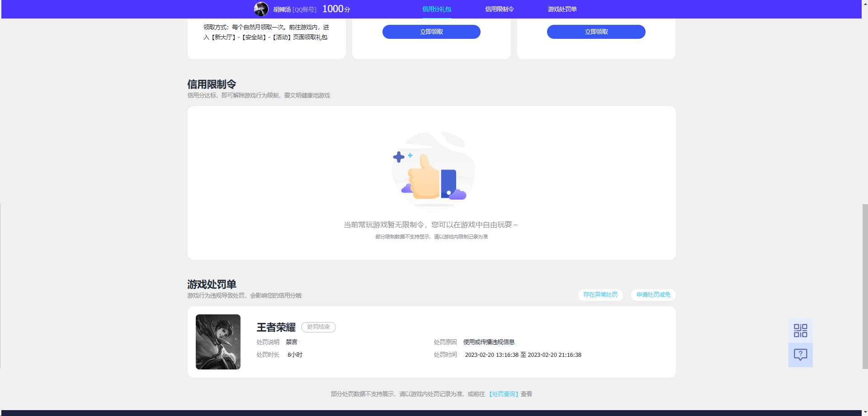868x416 pixels.
Task: Click the username 胡辣汤 in header
Action: (282, 9)
